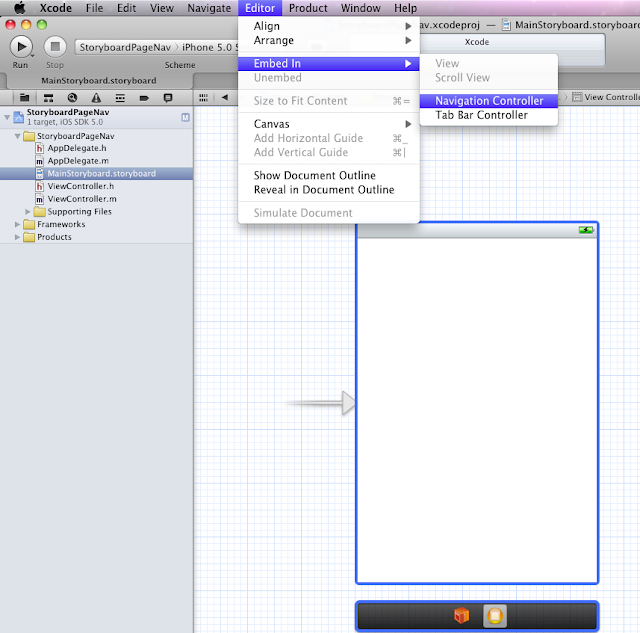
Task: Open the Arrange submenu
Action: (x=329, y=40)
